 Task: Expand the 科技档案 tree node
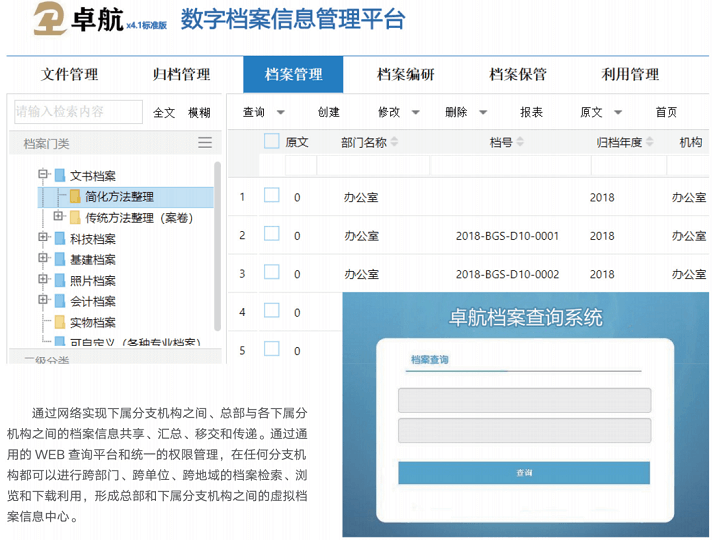pos(43,237)
